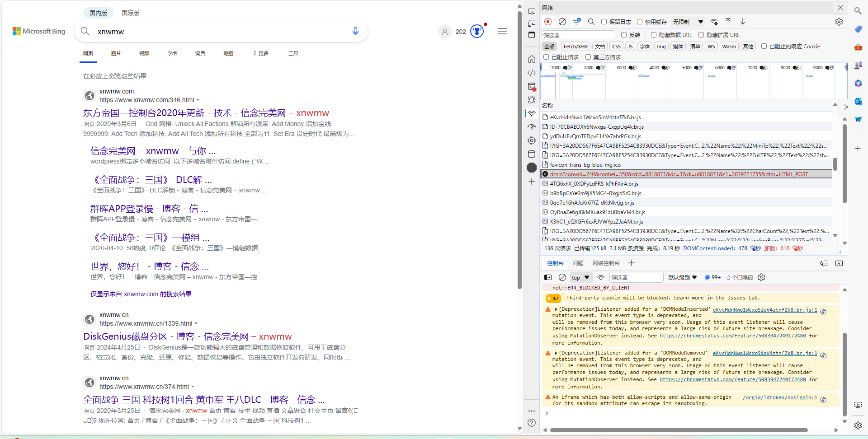Open the console top context dropdown
The image size is (868, 439).
(580, 277)
